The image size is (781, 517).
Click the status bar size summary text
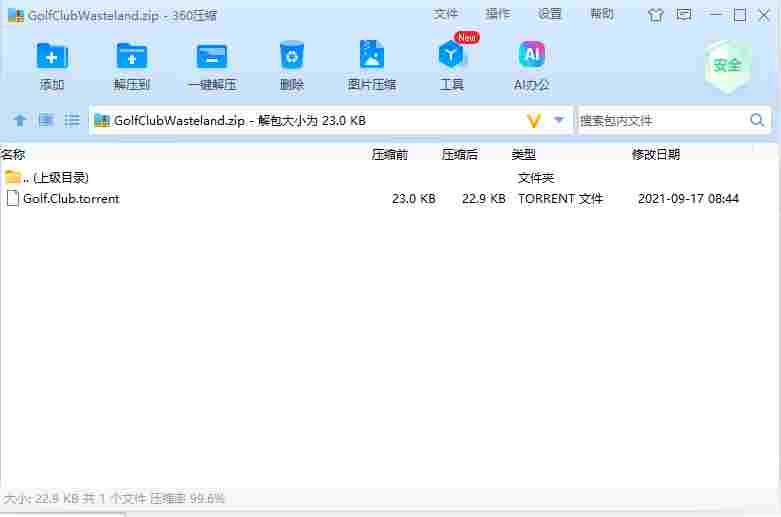coord(114,498)
